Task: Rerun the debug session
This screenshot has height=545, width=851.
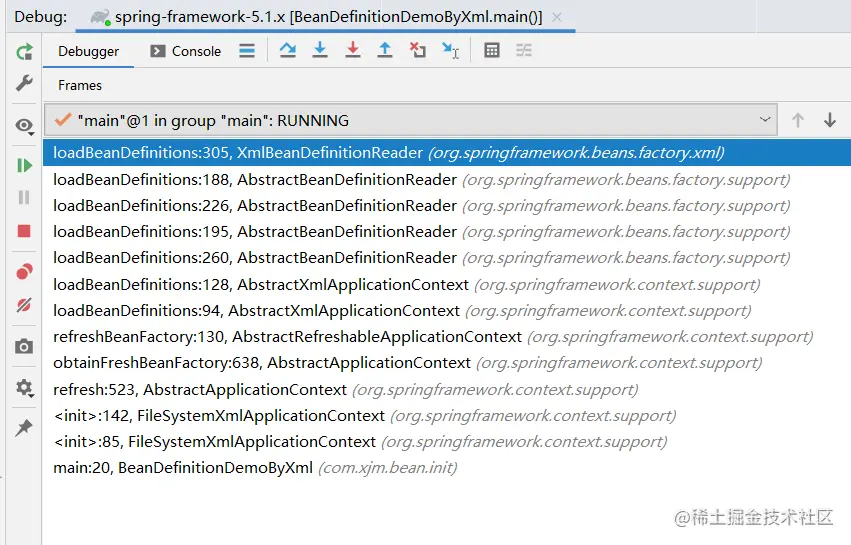Action: pyautogui.click(x=24, y=52)
